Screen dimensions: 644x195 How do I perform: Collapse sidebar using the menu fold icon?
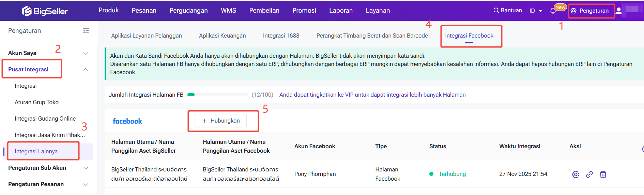tap(86, 31)
